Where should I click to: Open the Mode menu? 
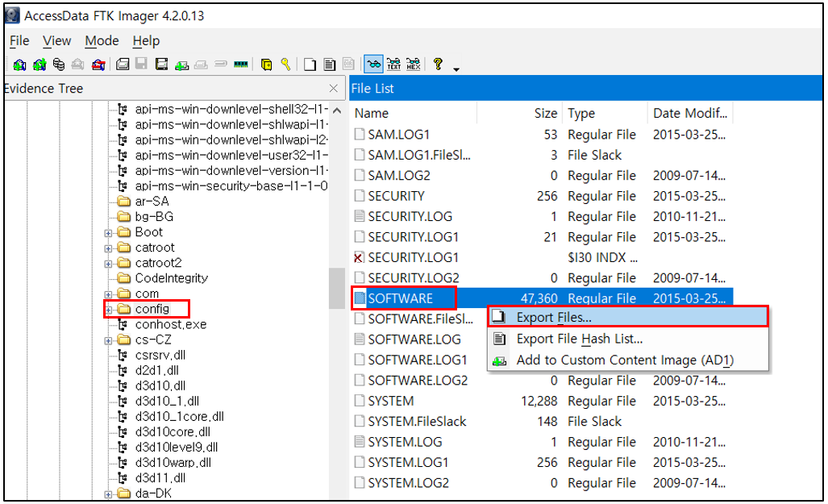click(x=102, y=40)
